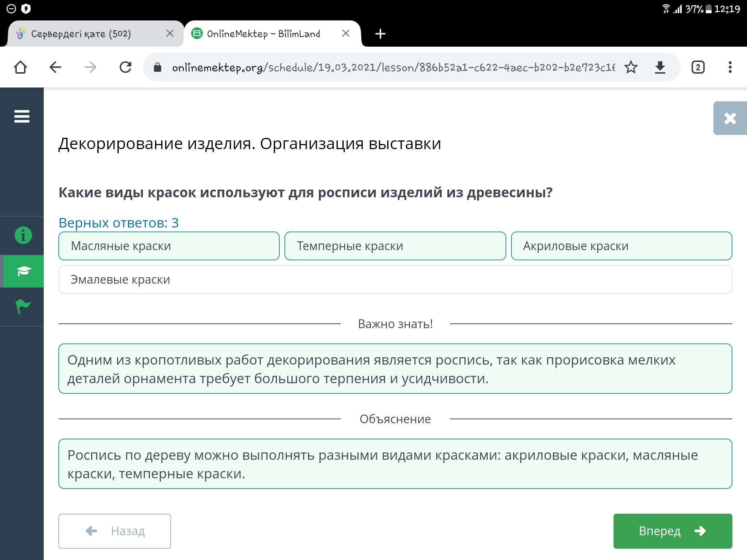Image resolution: width=747 pixels, height=560 pixels.
Task: Bookmark page with the star icon
Action: 631,67
